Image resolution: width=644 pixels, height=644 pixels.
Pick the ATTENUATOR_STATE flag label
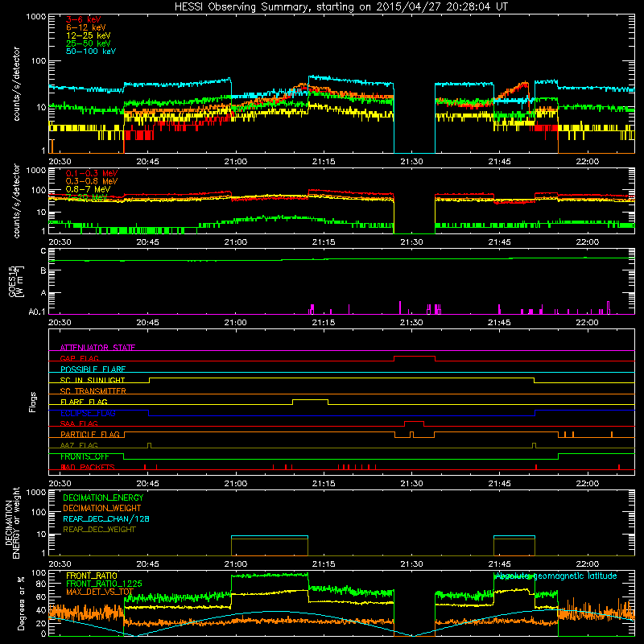point(97,348)
